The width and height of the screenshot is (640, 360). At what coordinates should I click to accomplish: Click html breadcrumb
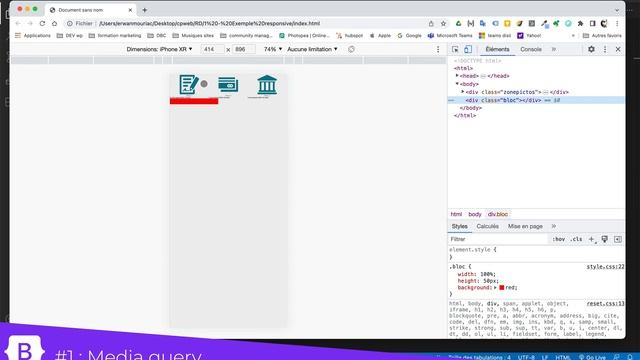tap(456, 214)
